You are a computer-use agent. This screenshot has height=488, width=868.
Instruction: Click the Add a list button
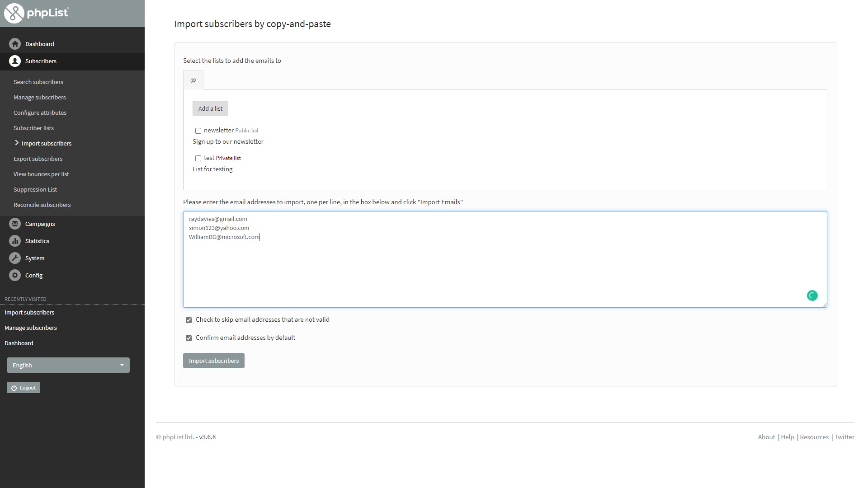[210, 108]
